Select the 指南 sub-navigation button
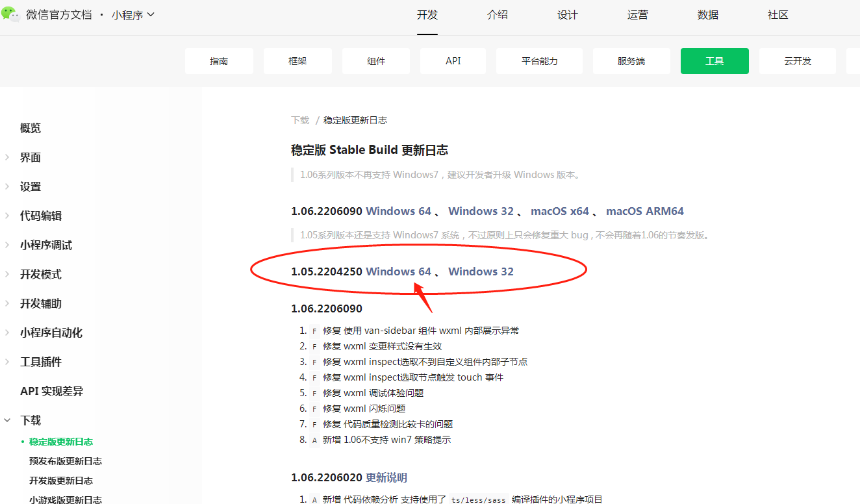Image resolution: width=860 pixels, height=504 pixels. (x=219, y=61)
